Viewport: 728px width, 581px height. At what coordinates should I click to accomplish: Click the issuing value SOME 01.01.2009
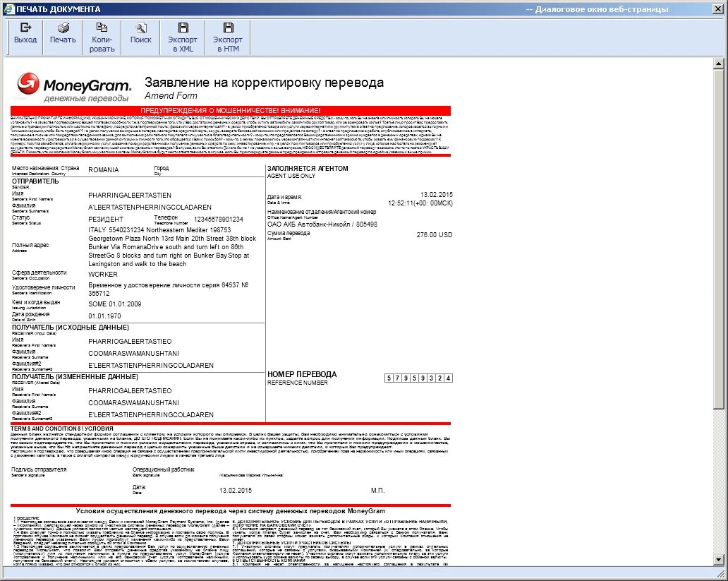point(115,304)
